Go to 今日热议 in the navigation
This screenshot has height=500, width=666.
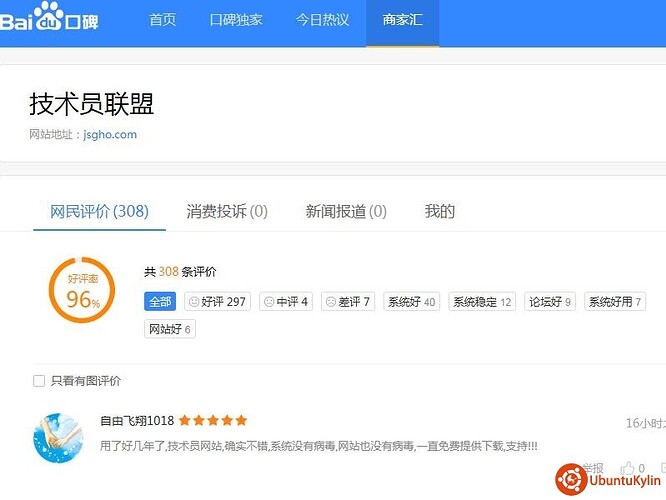pos(322,20)
